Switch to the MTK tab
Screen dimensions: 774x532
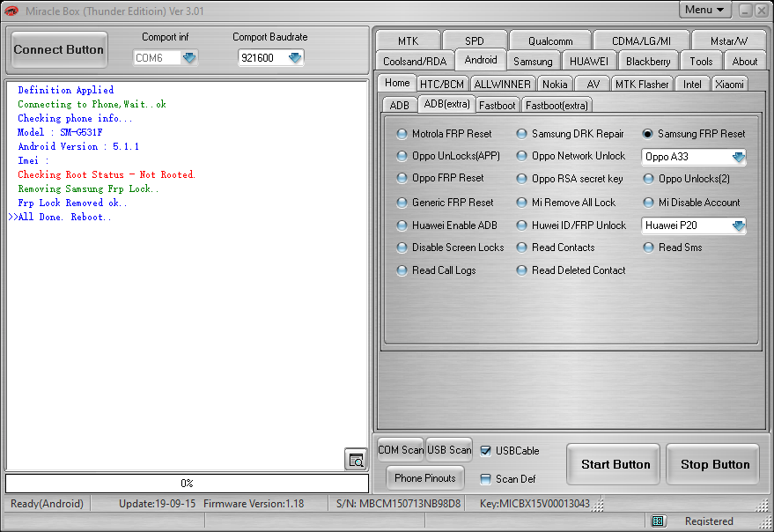pyautogui.click(x=408, y=41)
